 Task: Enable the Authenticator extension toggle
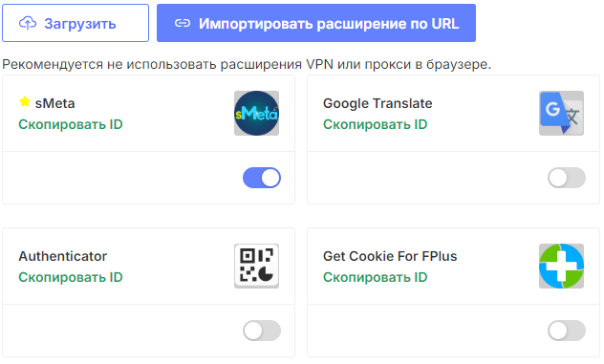pos(262,331)
